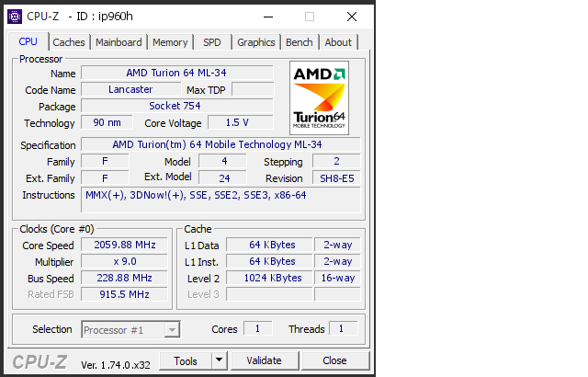This screenshot has width=588, height=377.
Task: Click the empty Level 3 associativity field
Action: (337, 294)
